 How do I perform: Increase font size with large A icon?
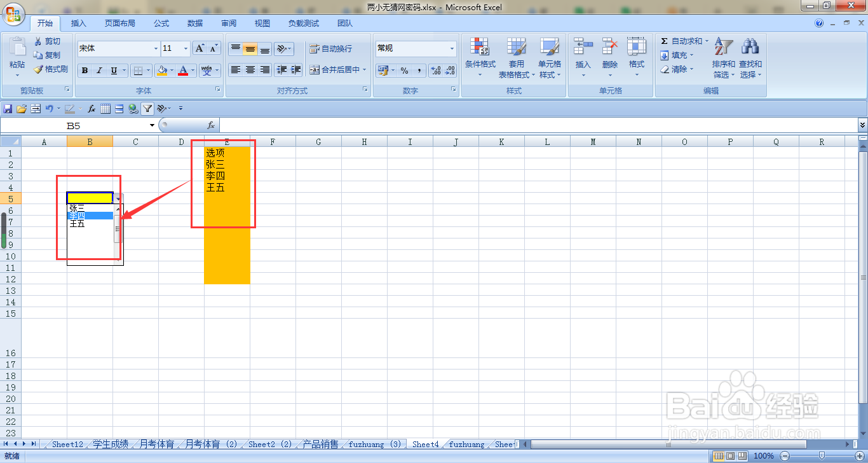click(200, 48)
